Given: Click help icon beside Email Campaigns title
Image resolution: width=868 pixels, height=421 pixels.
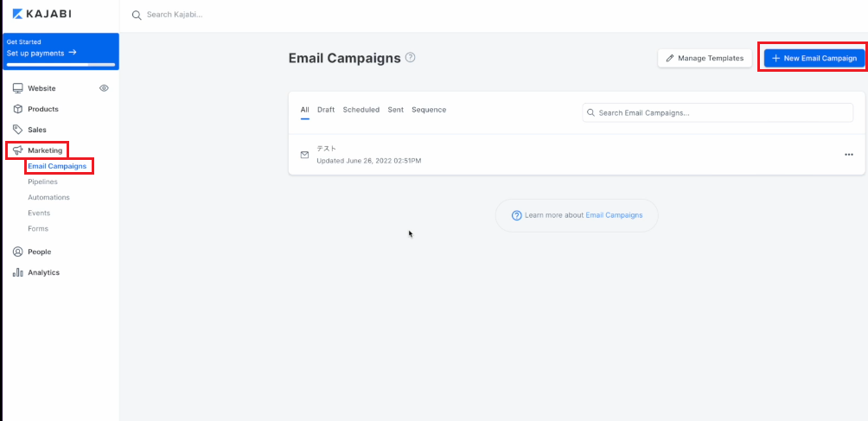Looking at the screenshot, I should [410, 57].
